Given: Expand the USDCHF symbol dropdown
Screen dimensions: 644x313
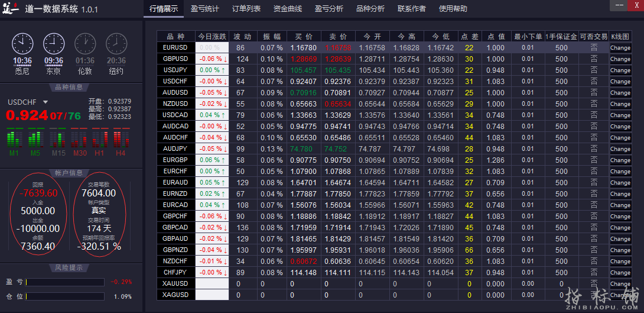Looking at the screenshot, I should tap(45, 102).
